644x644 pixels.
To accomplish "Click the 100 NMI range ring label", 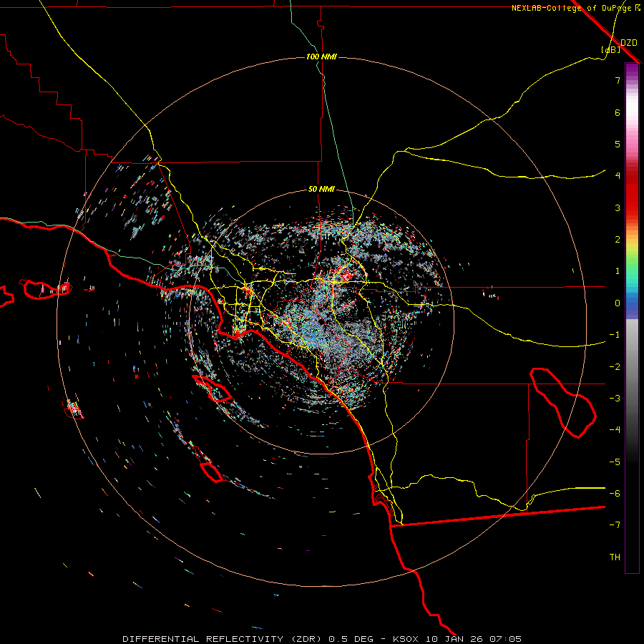I will point(321,57).
